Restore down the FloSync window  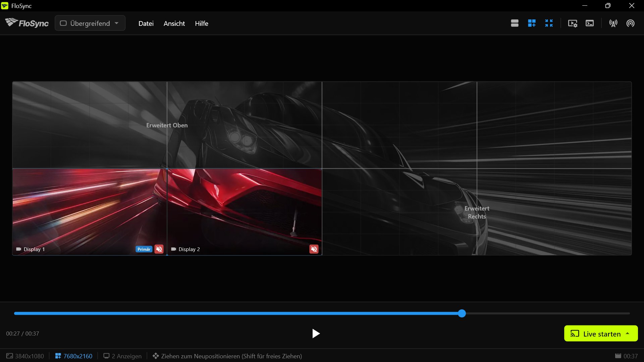tap(608, 6)
